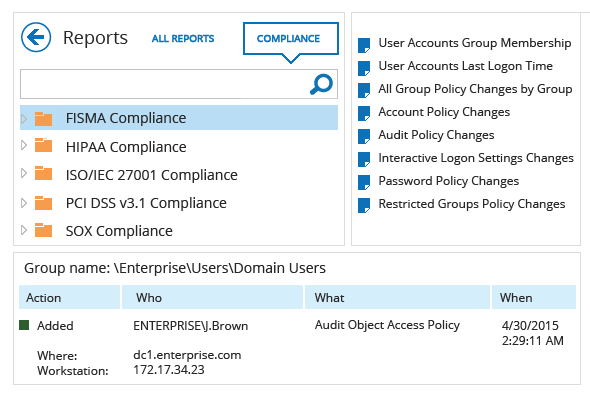590x395 pixels.
Task: Expand the SOX Compliance tree arrow
Action: pos(24,230)
